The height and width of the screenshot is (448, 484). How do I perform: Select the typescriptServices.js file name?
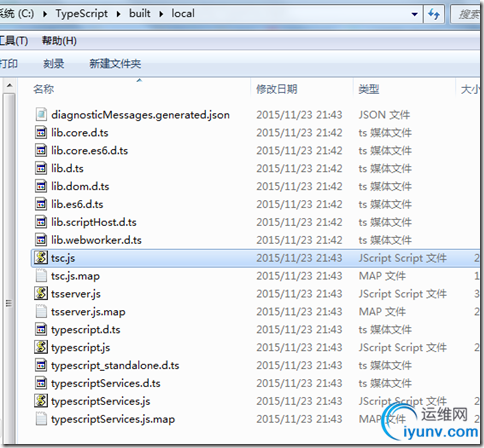pos(100,401)
